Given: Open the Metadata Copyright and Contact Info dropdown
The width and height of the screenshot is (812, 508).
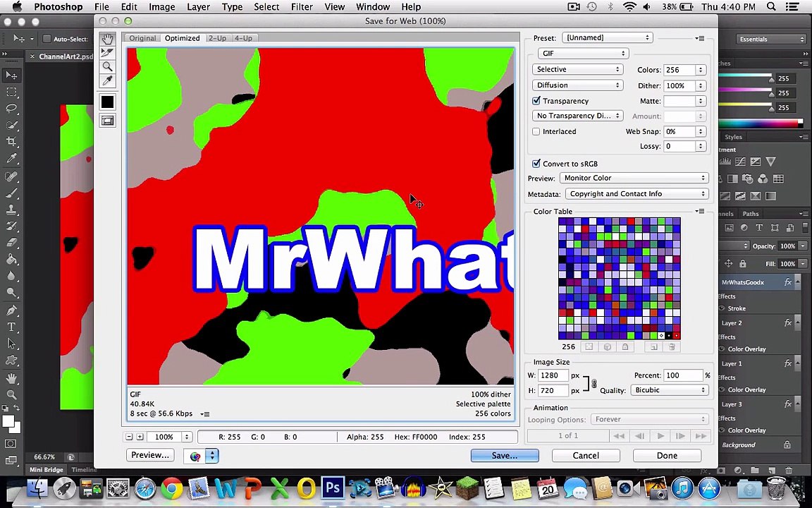Looking at the screenshot, I should (x=636, y=194).
